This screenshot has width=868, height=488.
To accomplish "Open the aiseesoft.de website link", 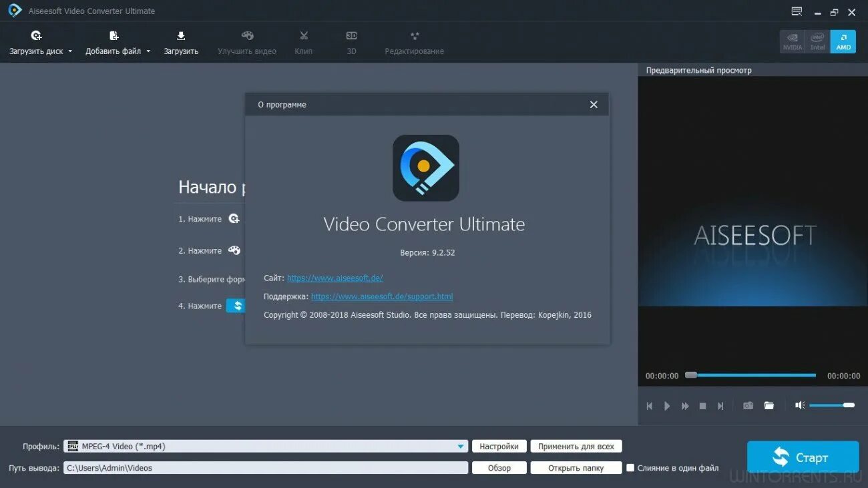I will 335,278.
